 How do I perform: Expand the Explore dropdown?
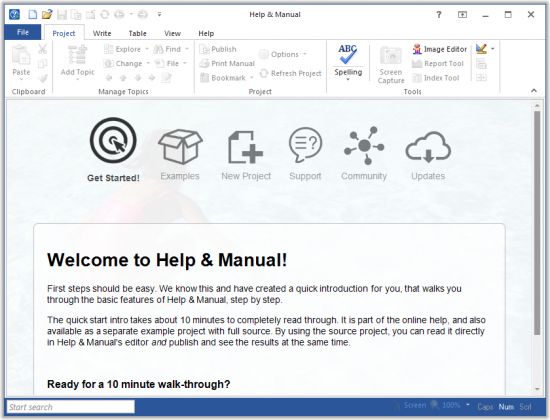pyautogui.click(x=147, y=49)
